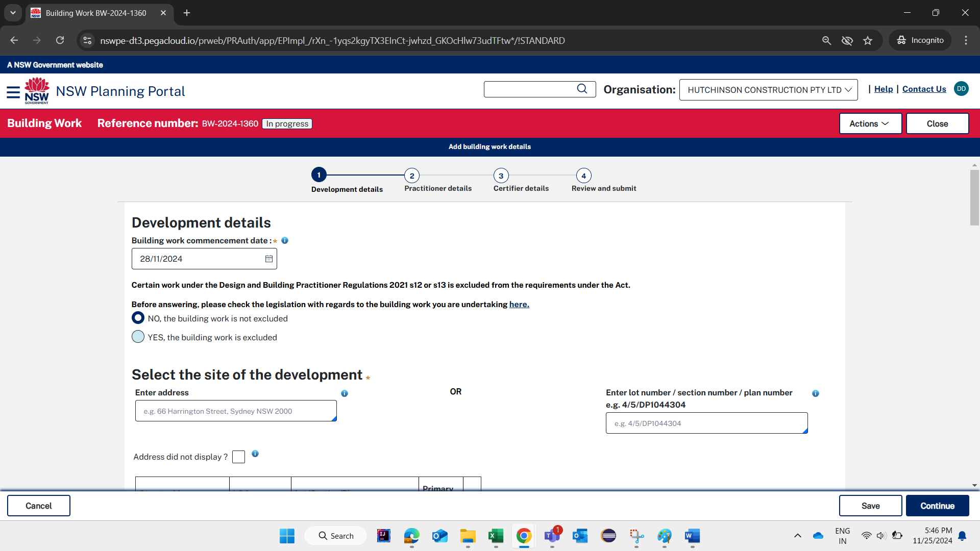This screenshot has height=551, width=980.
Task: Click the 'In progress' status badge
Action: [287, 123]
